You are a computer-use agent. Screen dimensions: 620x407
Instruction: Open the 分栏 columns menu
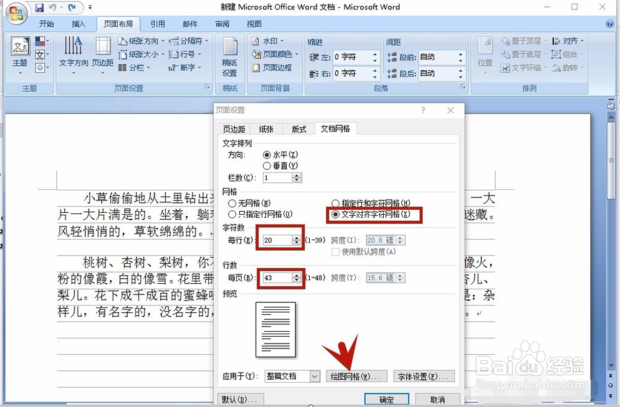tap(134, 68)
